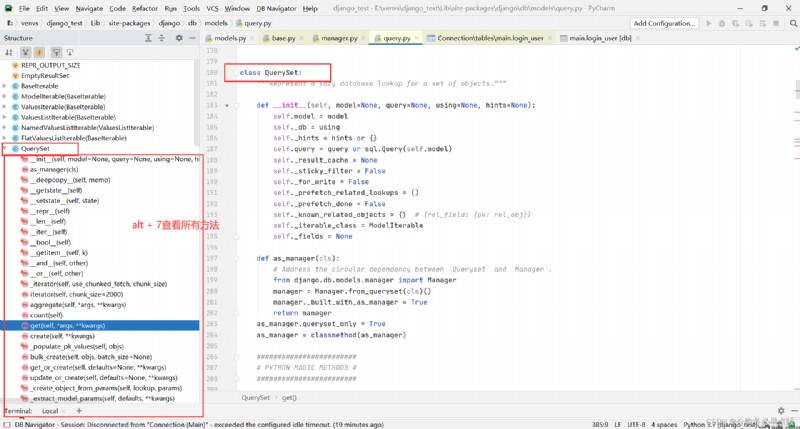The width and height of the screenshot is (800, 429).
Task: Expand FlatValuesListIterable node
Action: [x=5, y=138]
